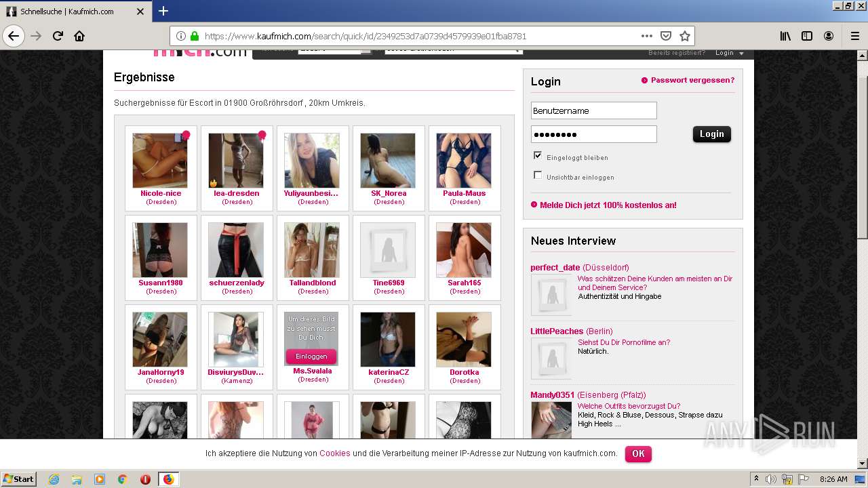868x488 pixels.
Task: Open a new browser tab
Action: click(x=163, y=11)
